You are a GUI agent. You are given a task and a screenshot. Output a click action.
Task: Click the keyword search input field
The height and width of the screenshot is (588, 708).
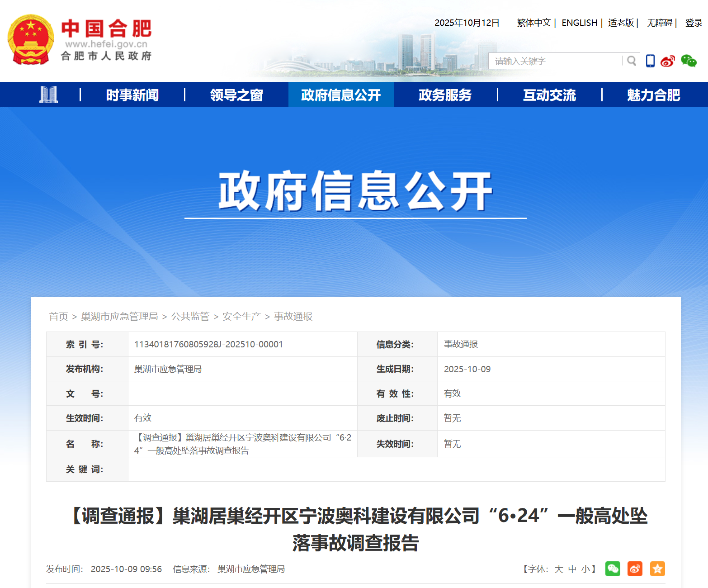pyautogui.click(x=555, y=61)
